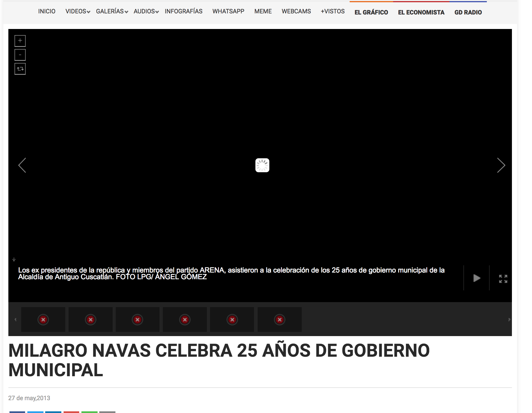
Task: Visit the EL ECONOMISTA site link
Action: [x=421, y=12]
